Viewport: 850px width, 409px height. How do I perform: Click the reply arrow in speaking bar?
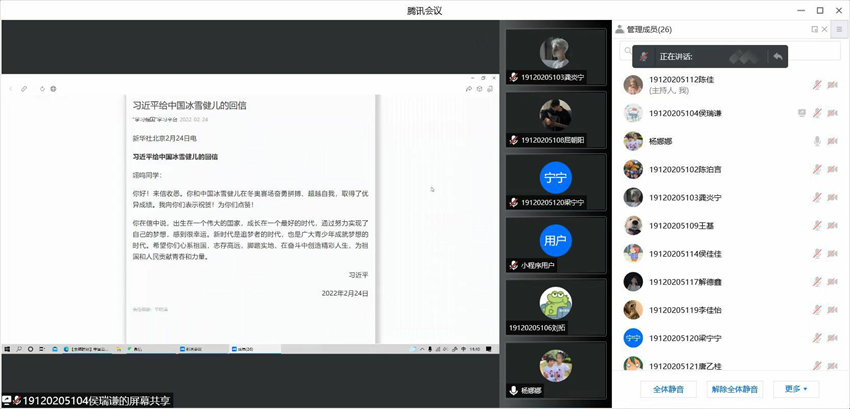point(778,56)
